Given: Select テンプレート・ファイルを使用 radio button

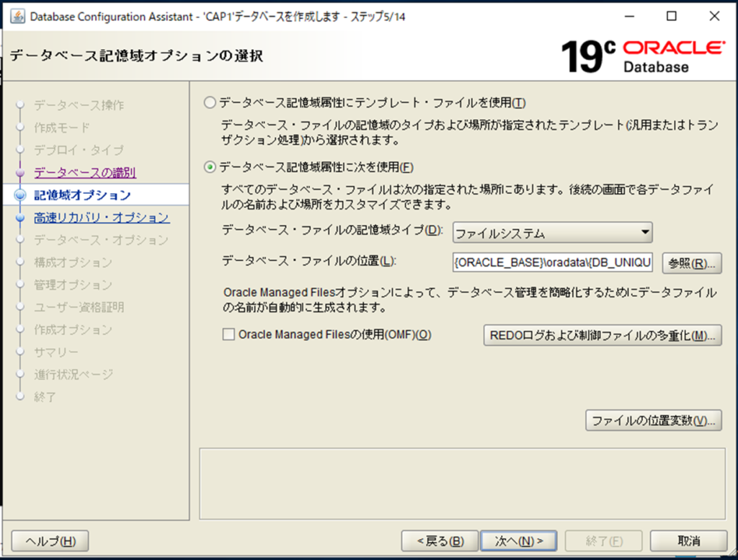Looking at the screenshot, I should (x=210, y=103).
